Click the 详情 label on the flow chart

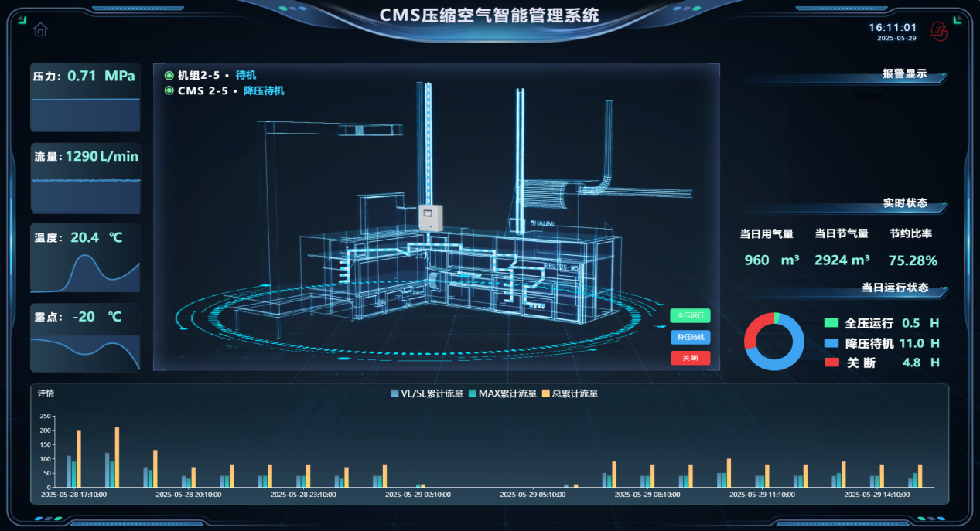tap(46, 393)
